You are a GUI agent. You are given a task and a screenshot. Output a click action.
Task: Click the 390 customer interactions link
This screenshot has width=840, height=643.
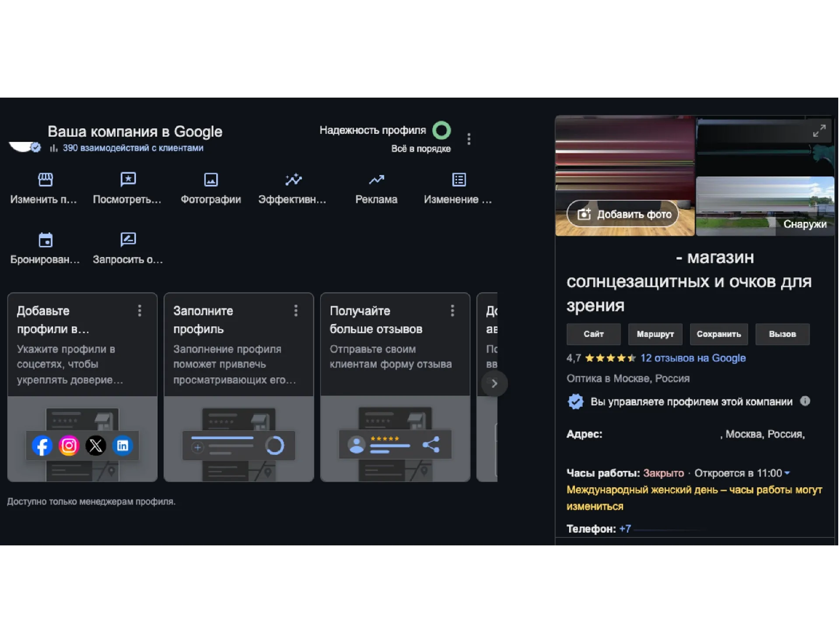pos(133,148)
